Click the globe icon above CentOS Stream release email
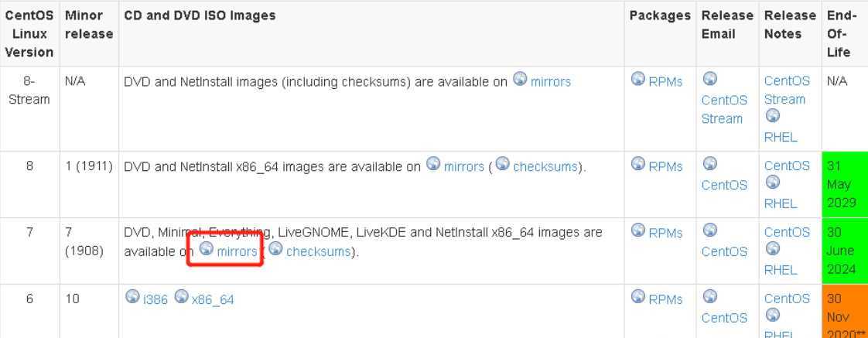 coord(709,79)
